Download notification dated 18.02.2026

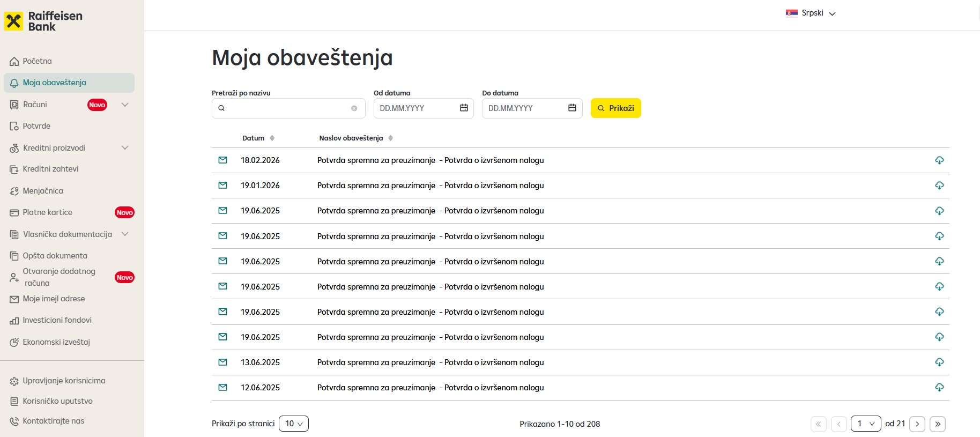[x=939, y=160]
